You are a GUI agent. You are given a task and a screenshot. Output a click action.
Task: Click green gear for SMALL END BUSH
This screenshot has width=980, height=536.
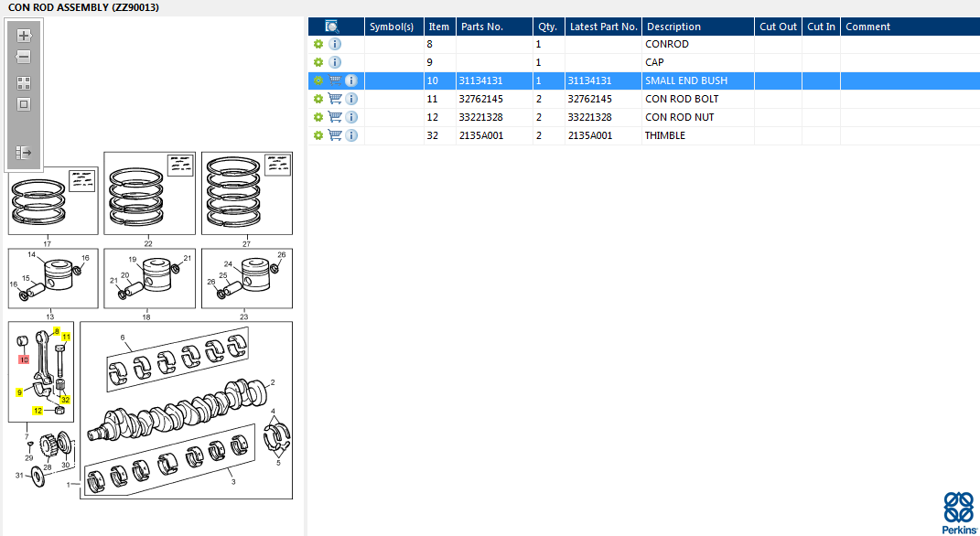pos(318,80)
